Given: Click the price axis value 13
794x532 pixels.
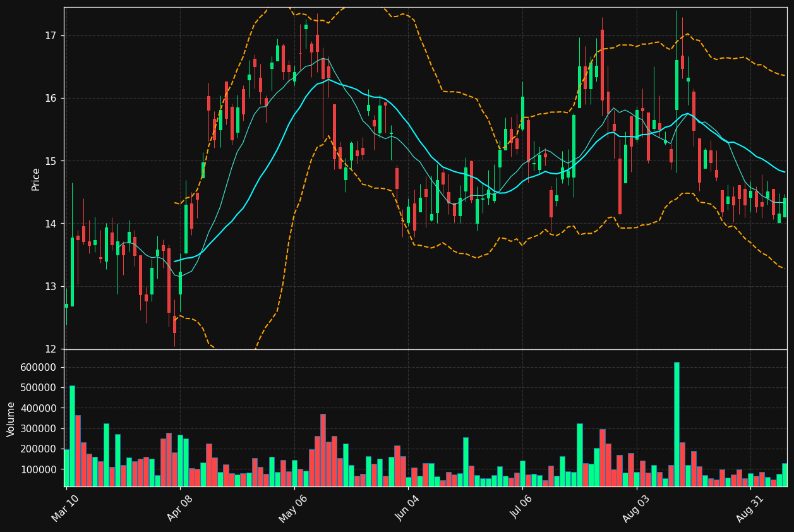Looking at the screenshot, I should pos(50,286).
